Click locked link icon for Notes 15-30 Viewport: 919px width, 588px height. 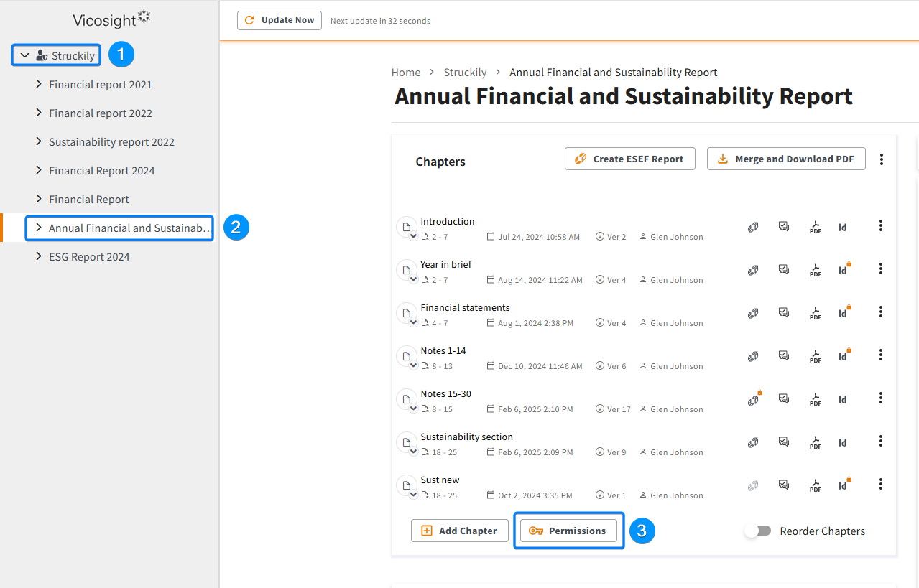[754, 398]
